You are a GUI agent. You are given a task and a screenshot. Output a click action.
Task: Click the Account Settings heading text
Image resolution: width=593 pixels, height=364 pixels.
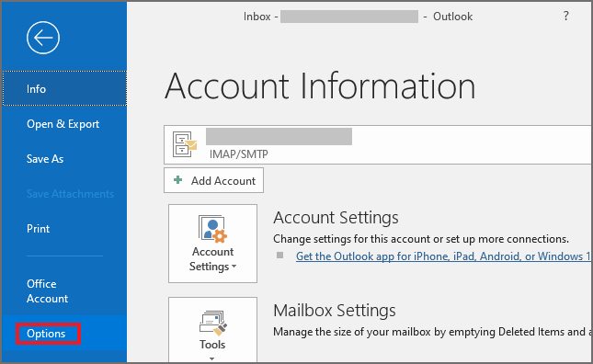coord(336,217)
